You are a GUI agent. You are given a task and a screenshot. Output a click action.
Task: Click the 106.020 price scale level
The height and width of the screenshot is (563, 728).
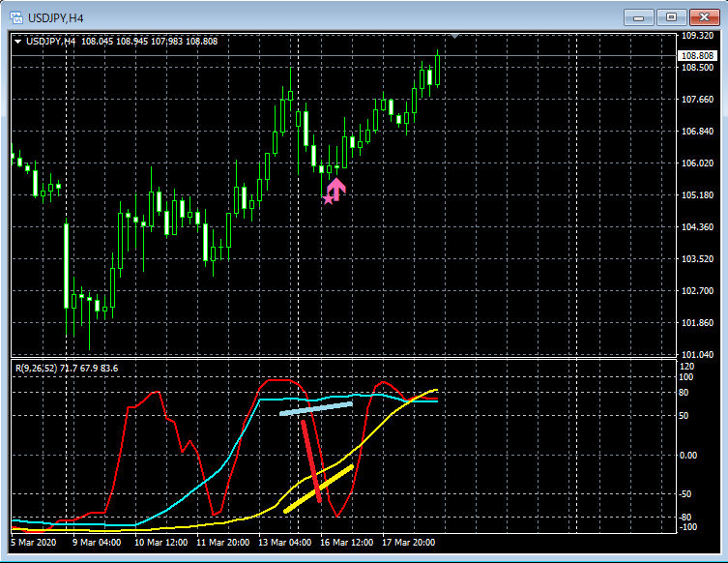[x=697, y=163]
